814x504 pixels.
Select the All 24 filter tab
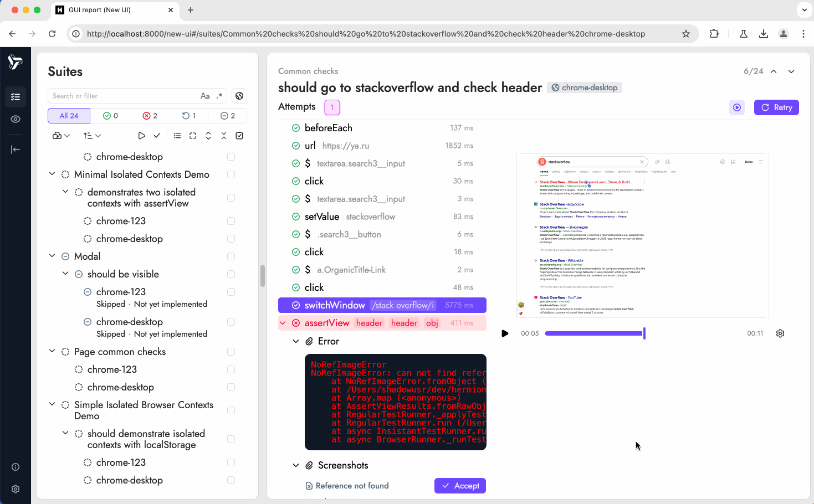69,116
